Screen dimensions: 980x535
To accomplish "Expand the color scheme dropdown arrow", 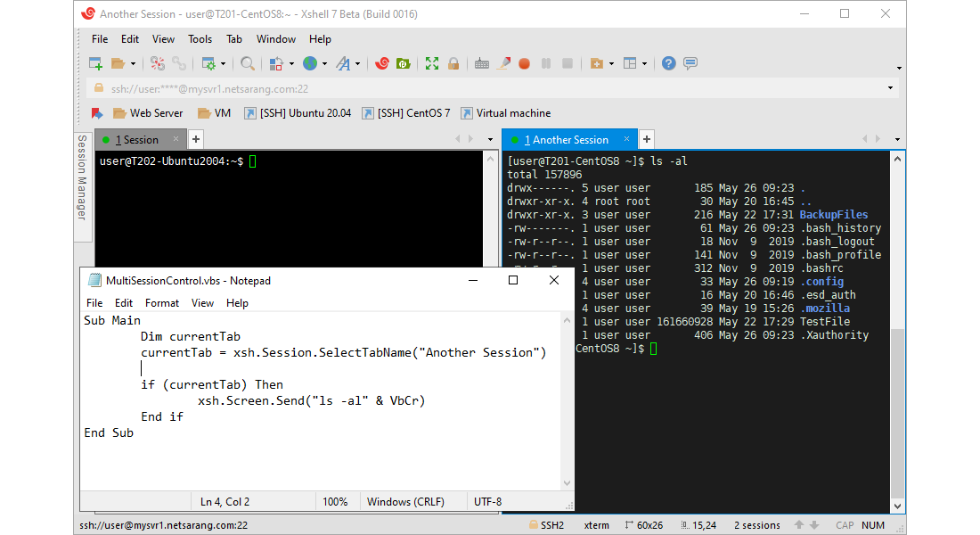I will [x=291, y=64].
